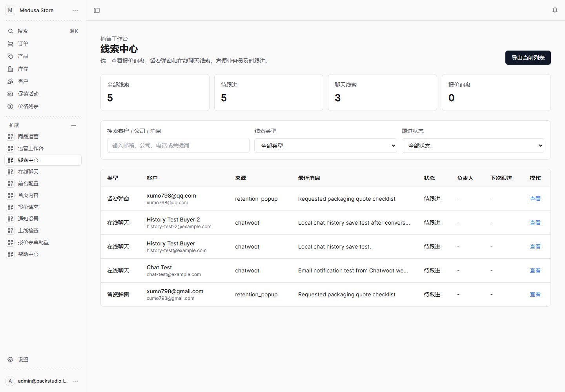The height and width of the screenshot is (392, 565).
Task: Click the 价格列表 dollar coin icon
Action: click(11, 106)
